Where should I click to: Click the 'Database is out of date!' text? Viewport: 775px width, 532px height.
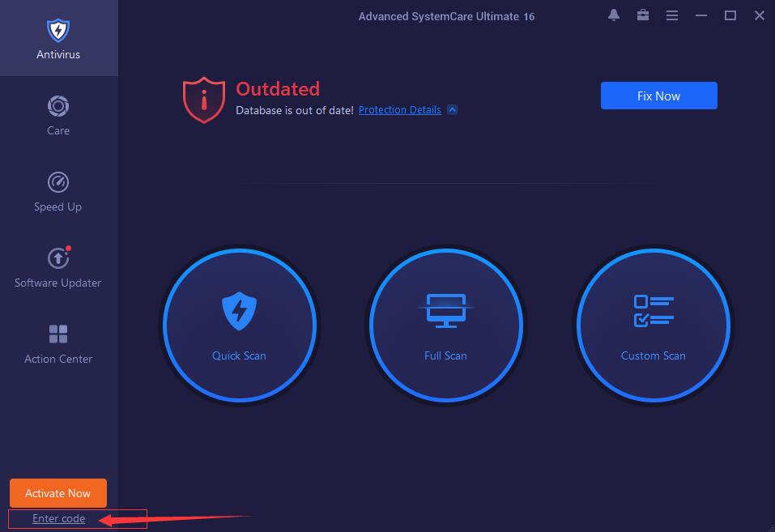pos(295,110)
